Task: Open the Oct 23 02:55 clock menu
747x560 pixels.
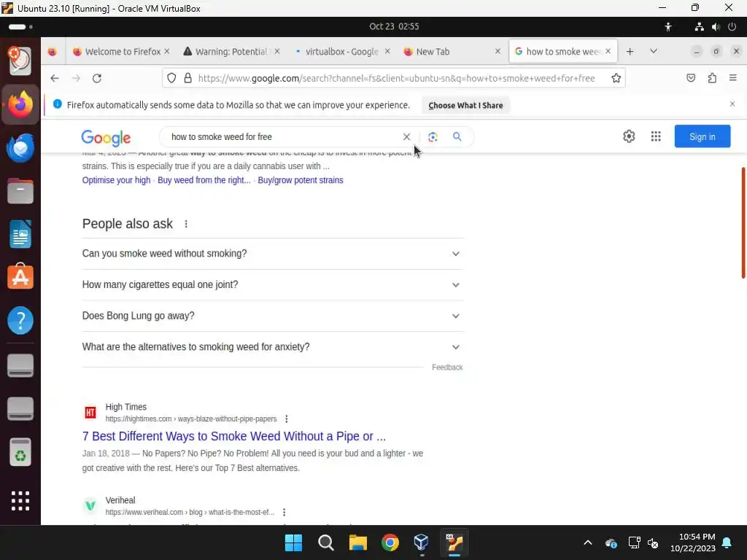Action: (394, 27)
